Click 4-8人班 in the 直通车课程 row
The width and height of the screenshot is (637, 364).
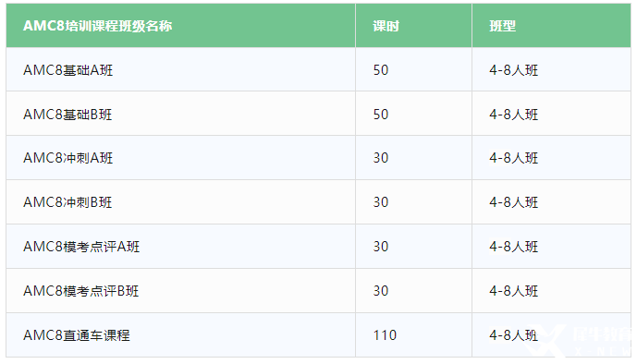pos(513,335)
